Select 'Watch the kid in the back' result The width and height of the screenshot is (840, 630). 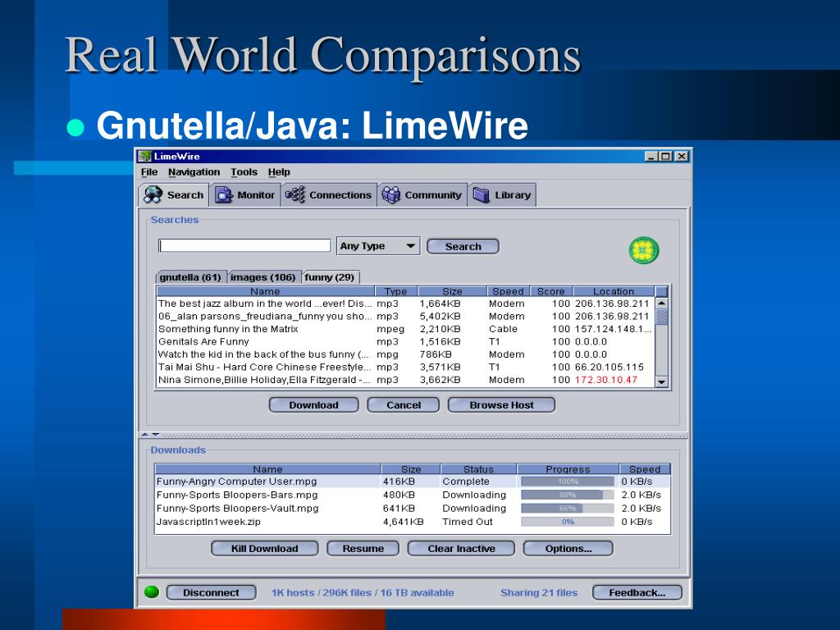pos(405,354)
